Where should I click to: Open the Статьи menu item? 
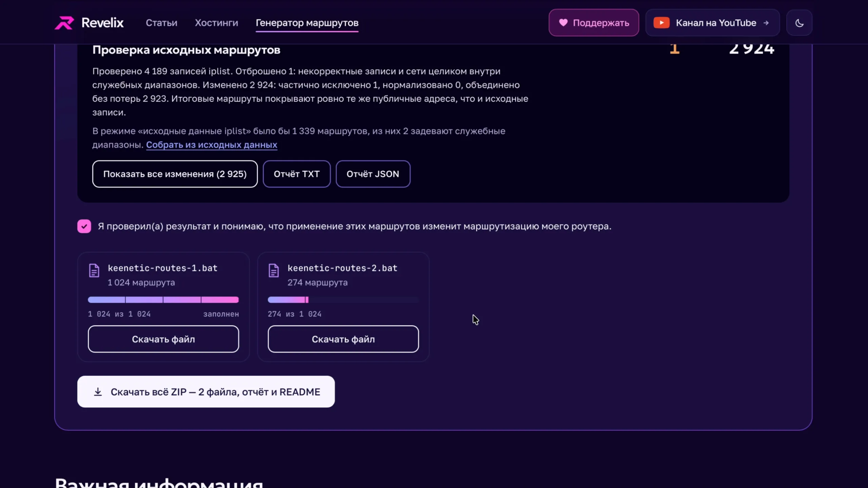(161, 23)
